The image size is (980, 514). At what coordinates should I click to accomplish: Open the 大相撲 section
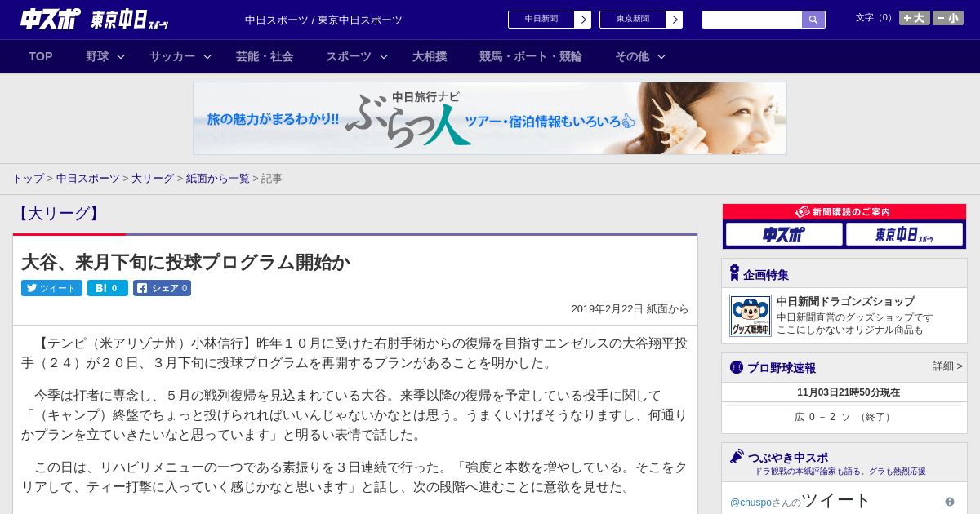pyautogui.click(x=430, y=56)
